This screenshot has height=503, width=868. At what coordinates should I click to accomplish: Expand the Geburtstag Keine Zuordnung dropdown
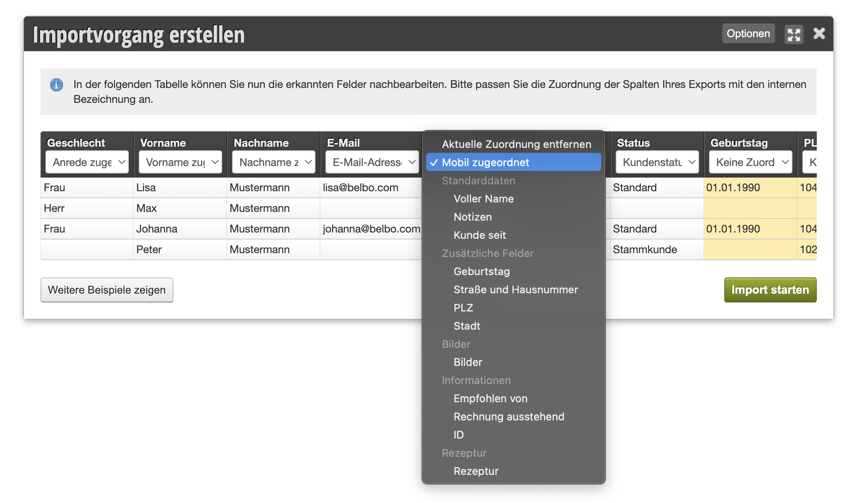point(751,162)
